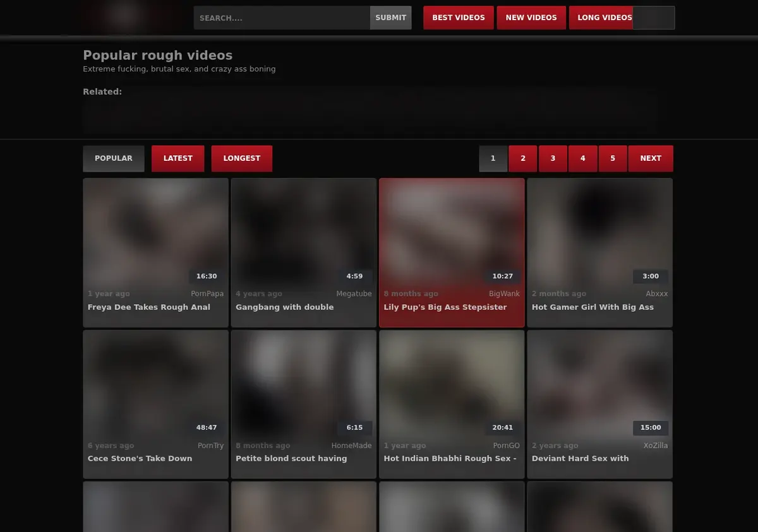Viewport: 758px width, 532px height.
Task: Switch to the Latest sort tab
Action: point(178,158)
